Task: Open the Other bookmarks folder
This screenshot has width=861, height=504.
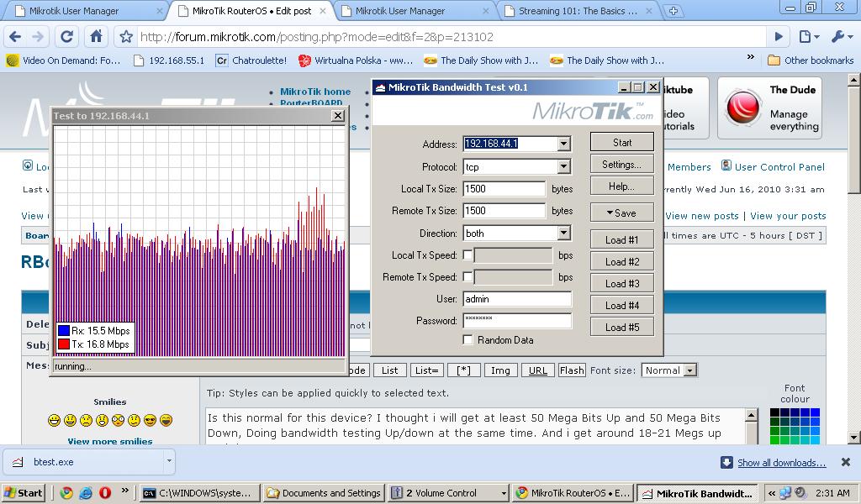Action: coord(811,60)
